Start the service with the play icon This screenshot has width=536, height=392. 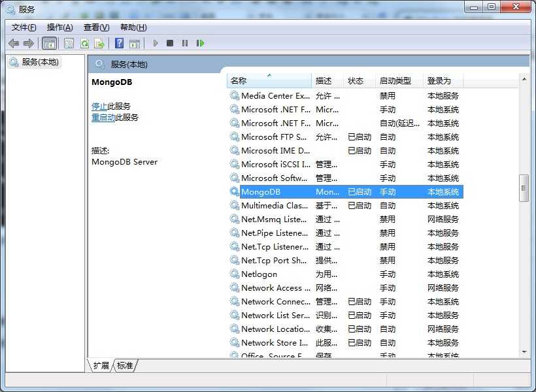pos(156,43)
